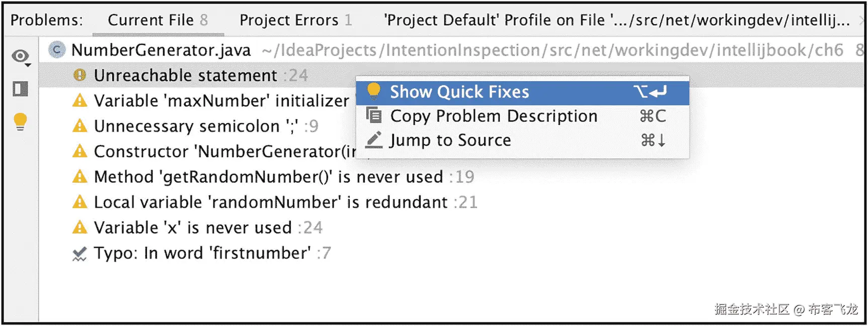Viewport: 868px width, 326px height.
Task: Open the 'Project Default' Profile inspection tab
Action: (616, 20)
